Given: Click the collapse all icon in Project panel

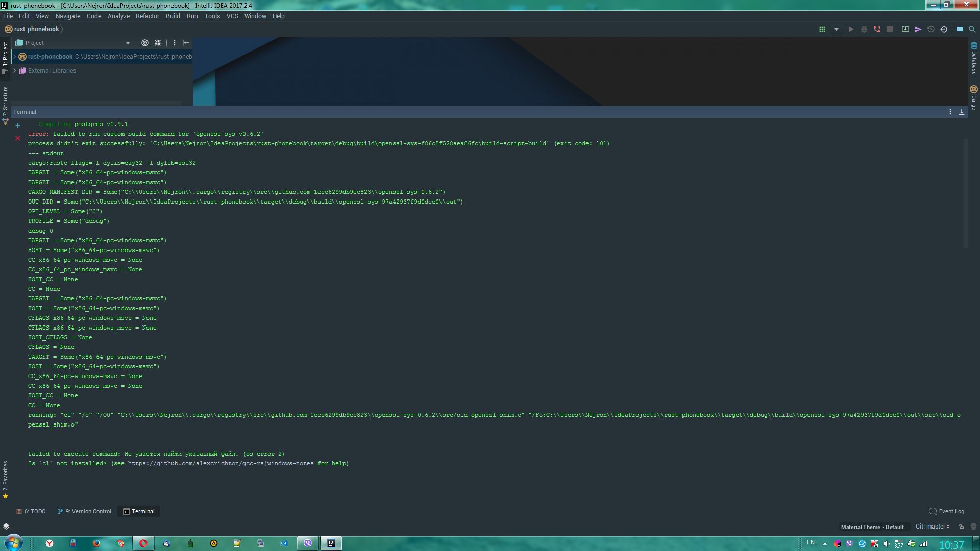Looking at the screenshot, I should [x=158, y=43].
